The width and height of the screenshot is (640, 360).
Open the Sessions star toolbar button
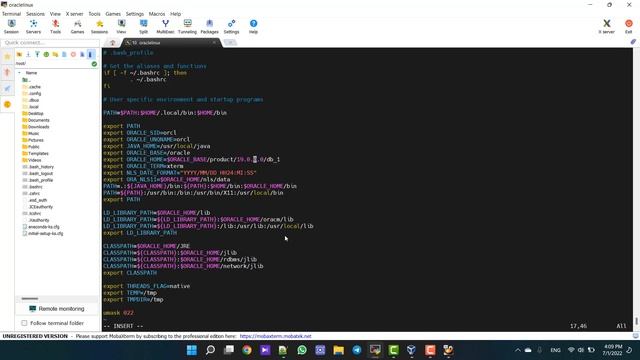(99, 27)
